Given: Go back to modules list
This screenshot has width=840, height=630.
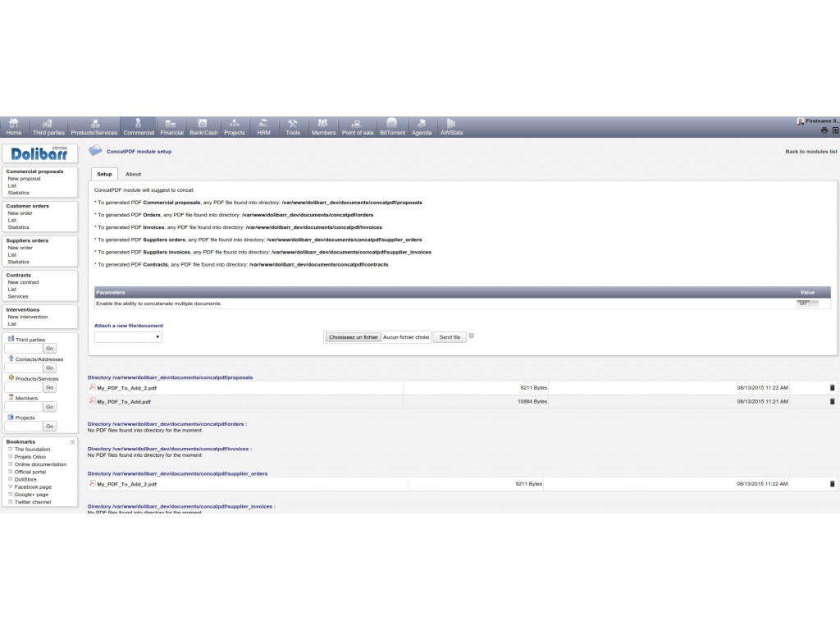Looking at the screenshot, I should point(811,152).
